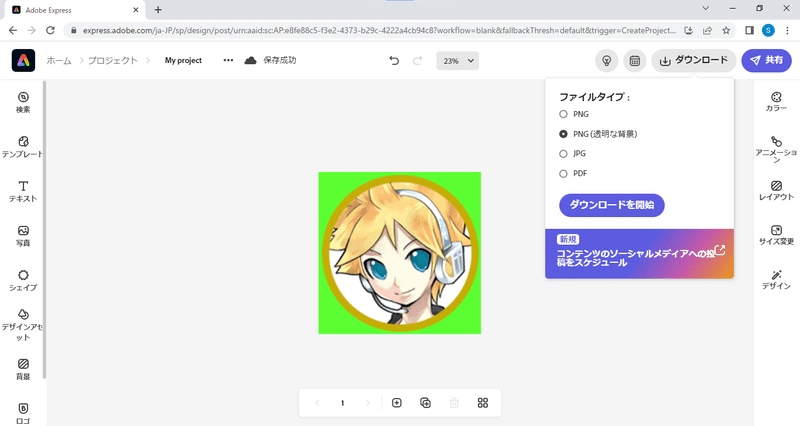The image size is (800, 426).
Task: Duplicate the current page
Action: click(x=425, y=403)
